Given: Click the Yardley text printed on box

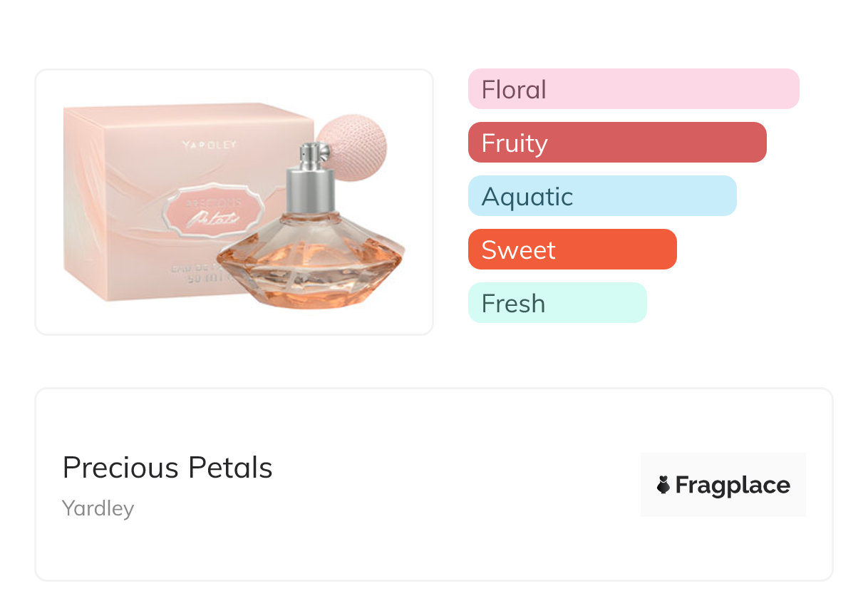Looking at the screenshot, I should click(x=210, y=145).
